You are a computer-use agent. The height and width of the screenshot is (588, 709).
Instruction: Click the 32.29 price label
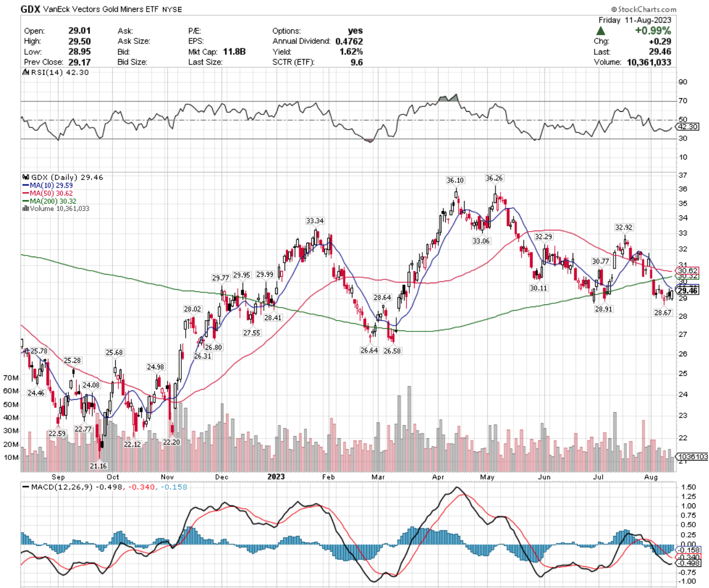pos(543,237)
